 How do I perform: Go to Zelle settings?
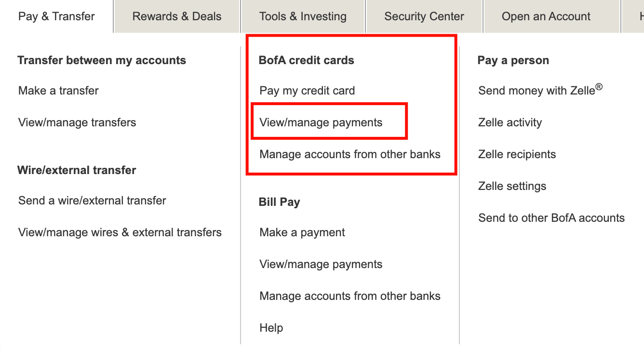[x=512, y=186]
